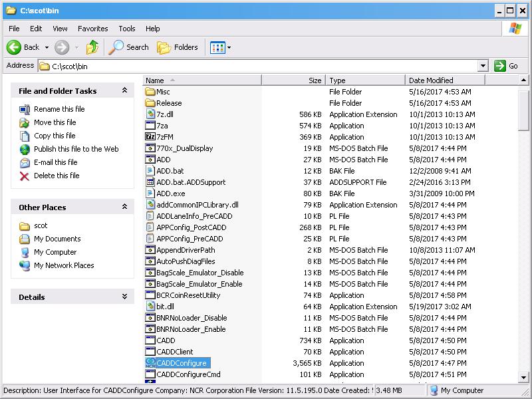Image resolution: width=532 pixels, height=399 pixels.
Task: Select the CADDConfigure NCR icon
Action: click(150, 362)
